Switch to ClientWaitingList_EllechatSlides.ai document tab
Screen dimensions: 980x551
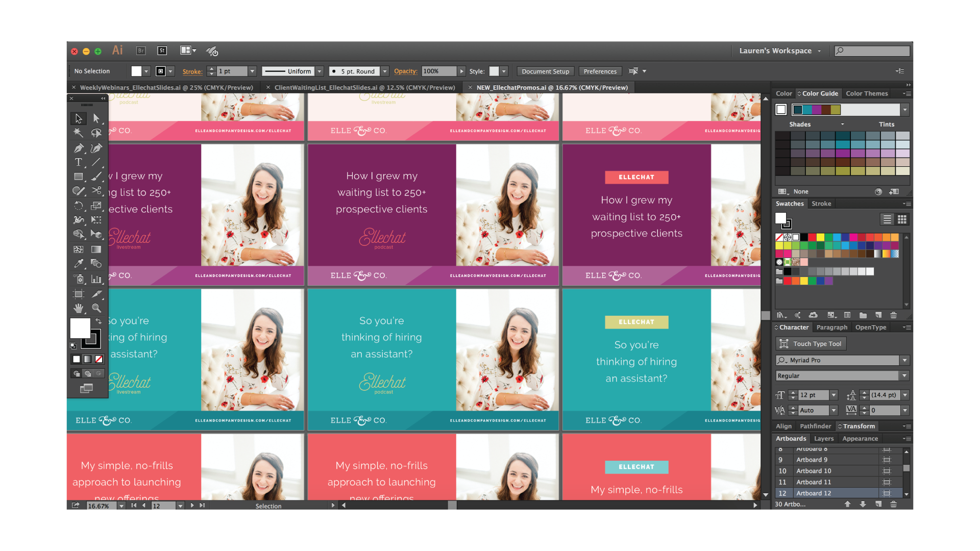pos(364,88)
